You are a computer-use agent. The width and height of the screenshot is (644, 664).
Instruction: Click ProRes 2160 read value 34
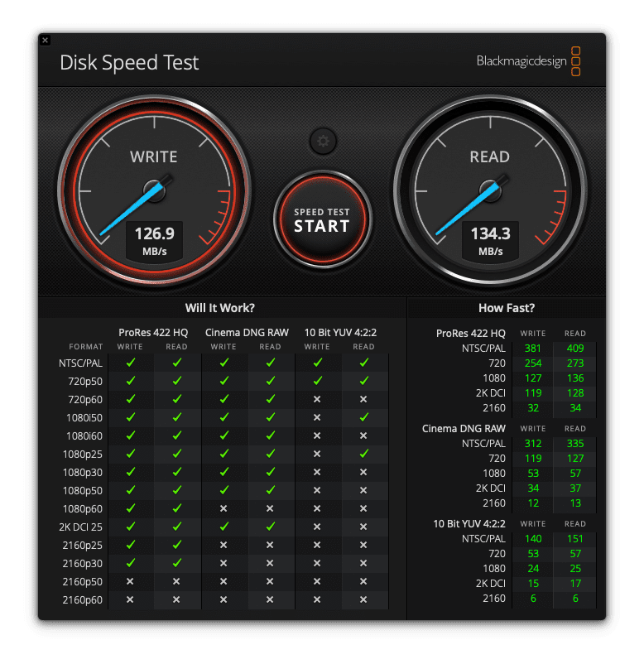point(575,408)
